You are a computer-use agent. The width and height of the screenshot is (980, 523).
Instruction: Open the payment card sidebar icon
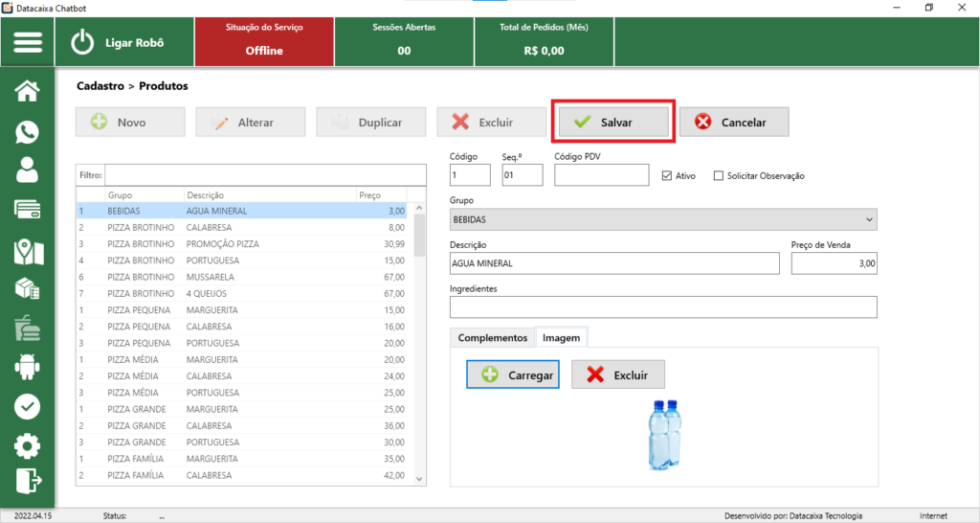pos(28,210)
